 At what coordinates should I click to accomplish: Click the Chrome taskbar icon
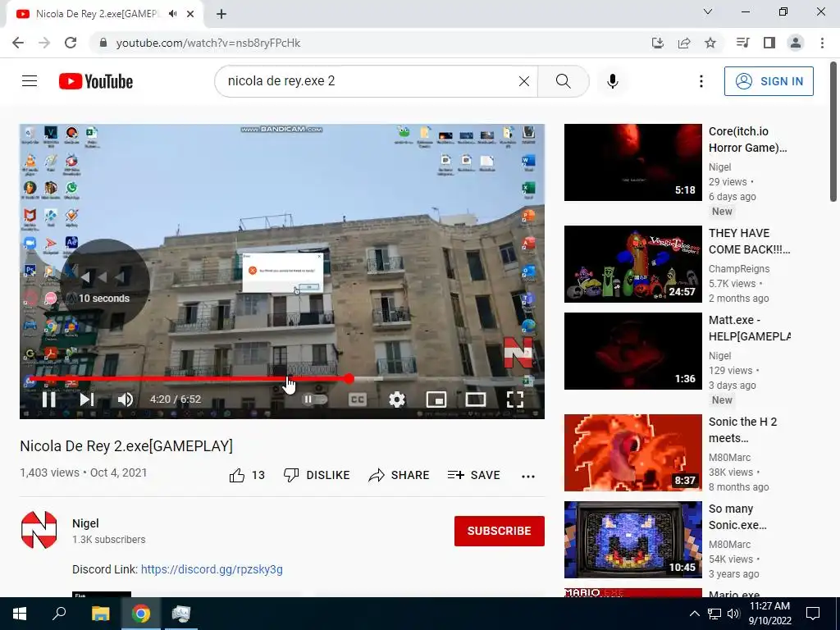141,614
